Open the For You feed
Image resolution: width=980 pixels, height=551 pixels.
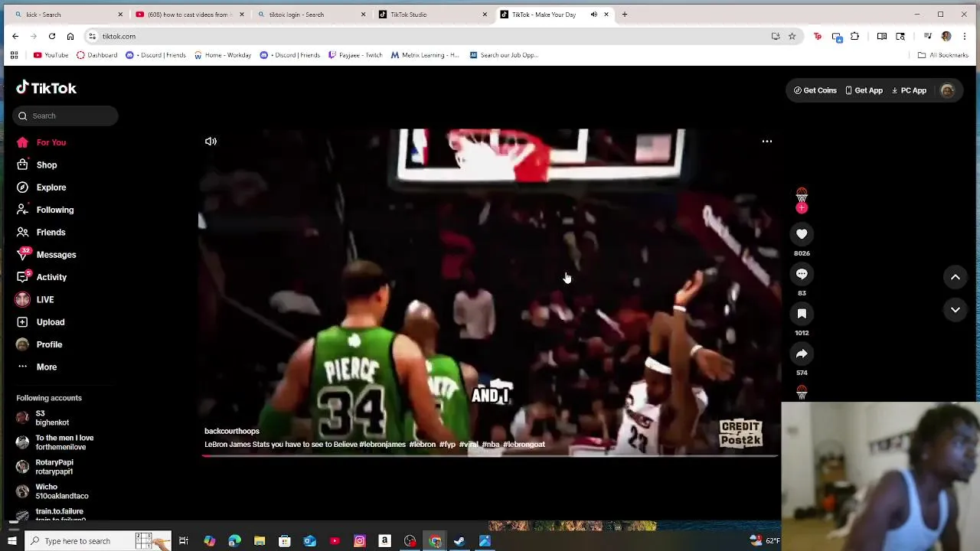(x=41, y=142)
